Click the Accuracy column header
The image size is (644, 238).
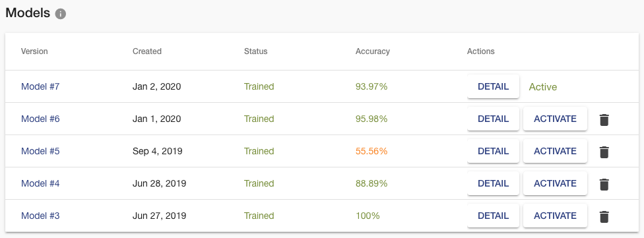(x=373, y=51)
